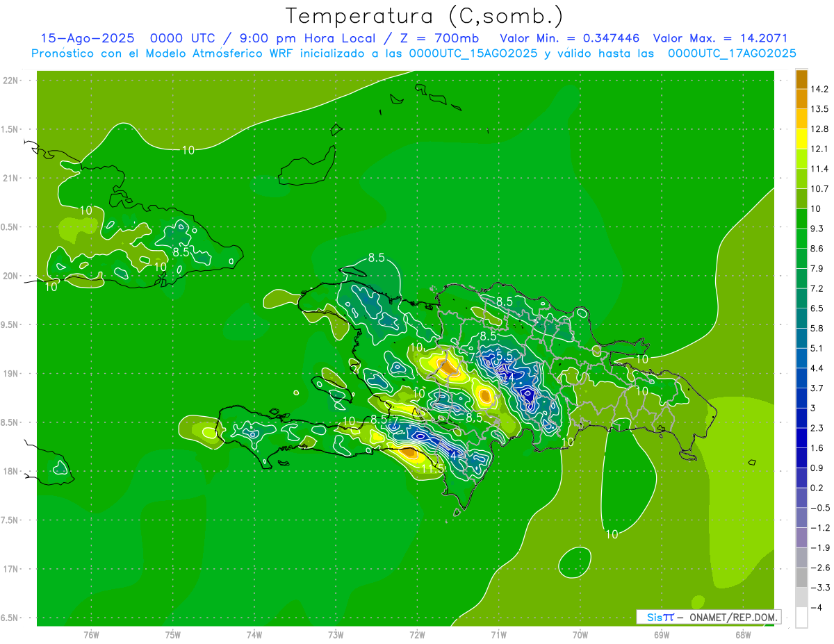The height and width of the screenshot is (644, 834).
Task: Click the -1.9 value on the colorbar
Action: (819, 547)
